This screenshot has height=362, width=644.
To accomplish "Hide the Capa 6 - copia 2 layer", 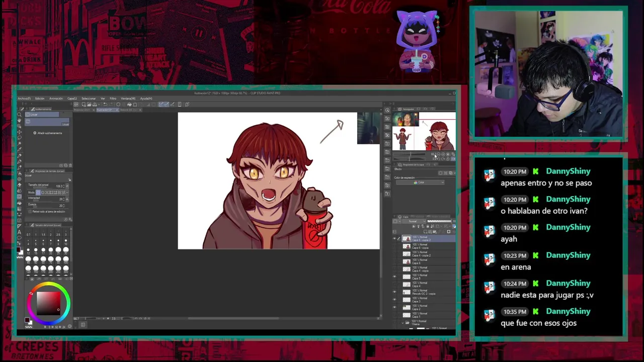I will pos(394,238).
